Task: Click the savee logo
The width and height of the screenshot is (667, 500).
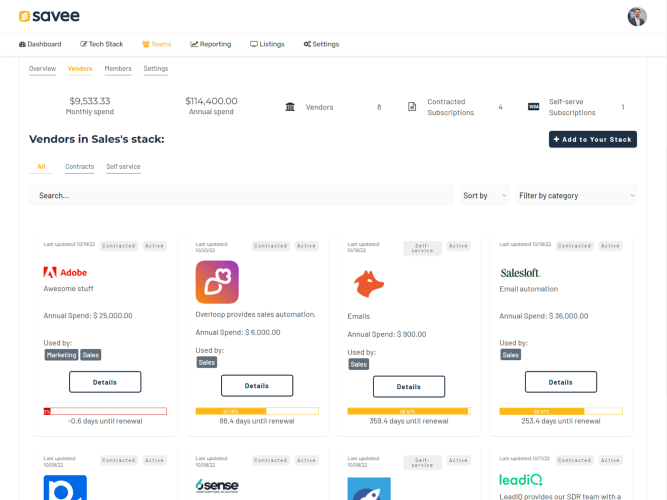Action: (x=49, y=16)
